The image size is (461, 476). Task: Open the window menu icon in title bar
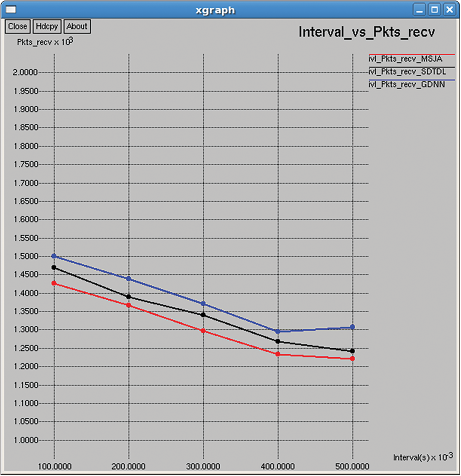[11, 9]
